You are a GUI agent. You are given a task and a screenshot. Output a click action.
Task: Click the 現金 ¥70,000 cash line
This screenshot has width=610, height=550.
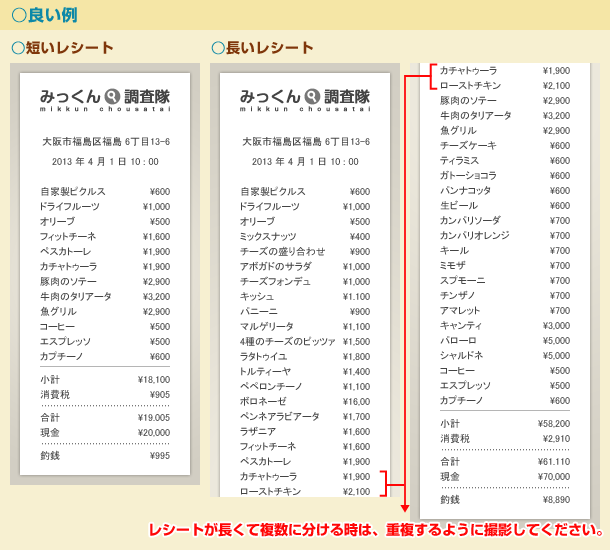click(504, 477)
